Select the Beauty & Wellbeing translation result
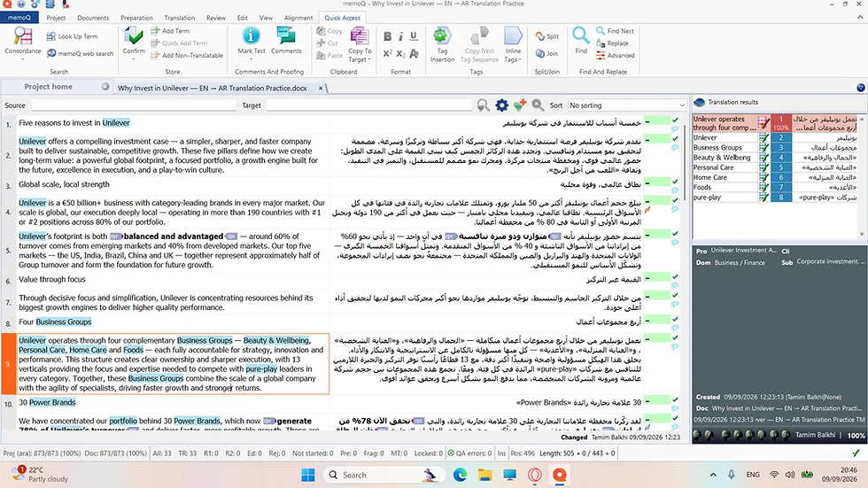The image size is (868, 488). [x=775, y=158]
